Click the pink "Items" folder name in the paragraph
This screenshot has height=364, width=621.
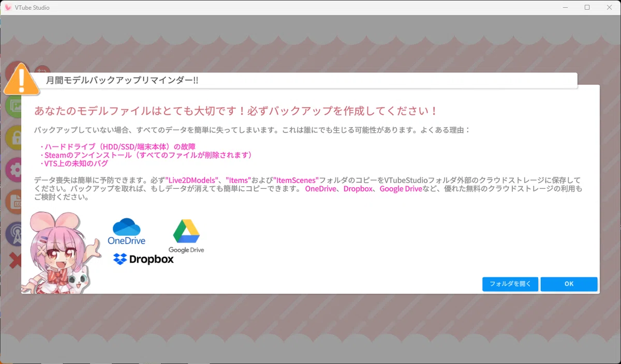(x=238, y=180)
